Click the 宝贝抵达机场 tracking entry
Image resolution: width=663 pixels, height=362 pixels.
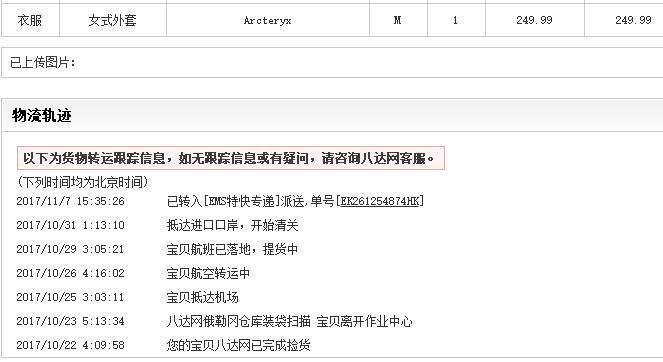(203, 297)
